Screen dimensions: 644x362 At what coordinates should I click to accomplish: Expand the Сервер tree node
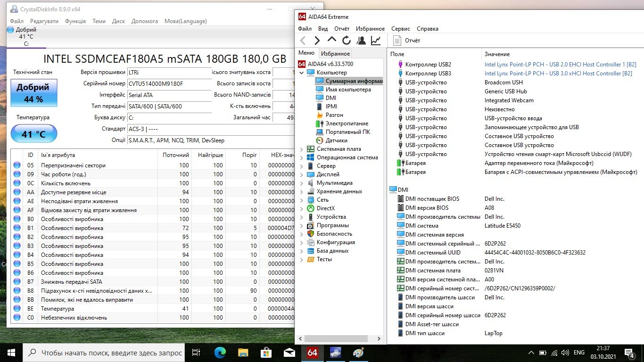pyautogui.click(x=302, y=166)
